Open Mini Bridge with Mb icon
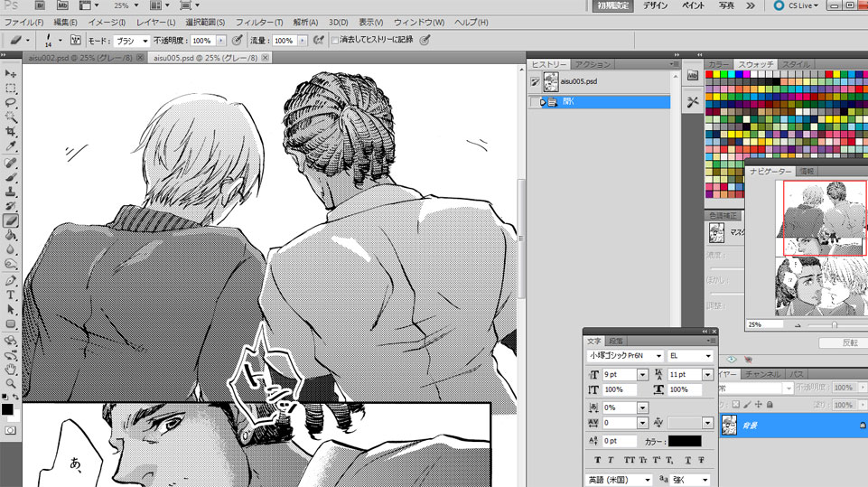The image size is (868, 487). click(x=62, y=5)
